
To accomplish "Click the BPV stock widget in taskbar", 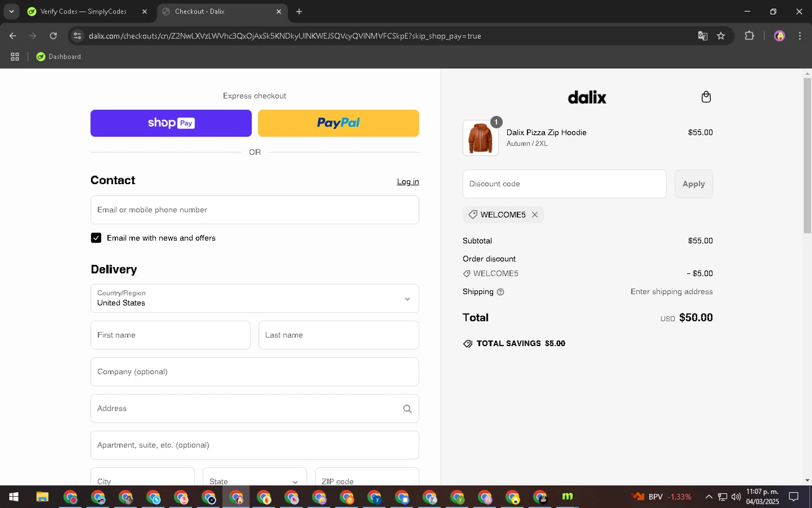I will (662, 497).
